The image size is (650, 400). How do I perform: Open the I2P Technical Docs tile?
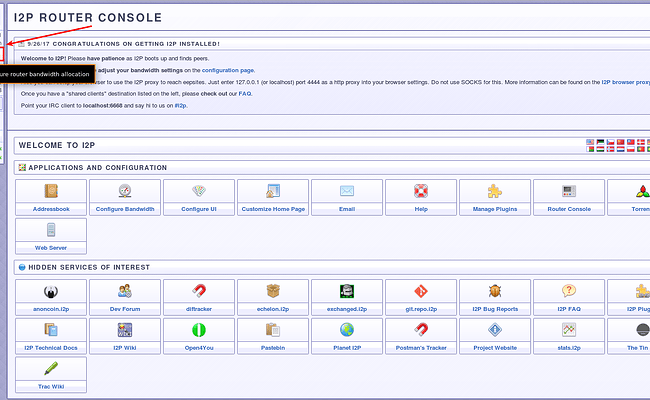click(x=51, y=336)
